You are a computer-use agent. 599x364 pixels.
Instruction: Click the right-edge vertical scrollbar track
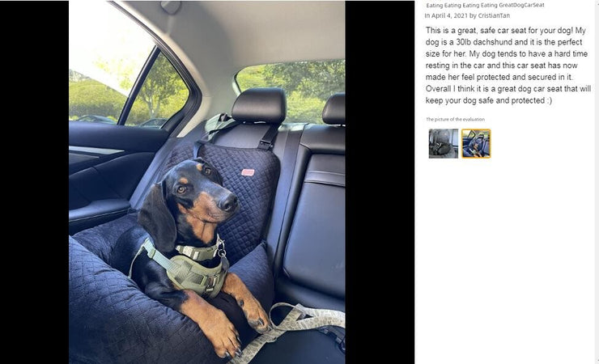pyautogui.click(x=597, y=182)
